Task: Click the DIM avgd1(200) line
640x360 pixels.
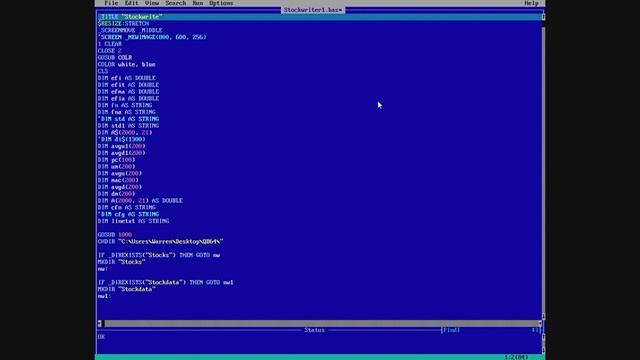Action: point(121,153)
